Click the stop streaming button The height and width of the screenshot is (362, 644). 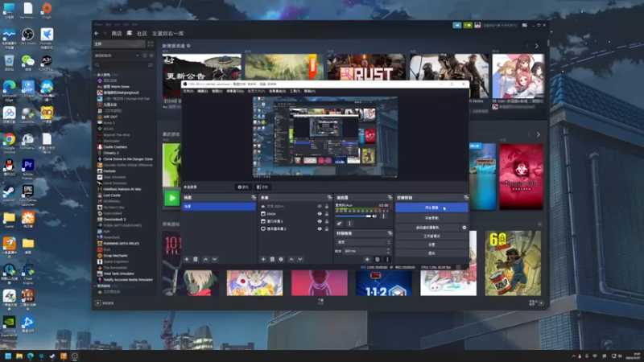click(431, 208)
